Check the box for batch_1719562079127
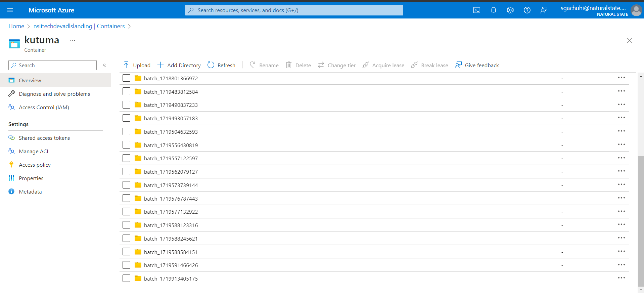Image resolution: width=644 pixels, height=293 pixels. click(126, 171)
